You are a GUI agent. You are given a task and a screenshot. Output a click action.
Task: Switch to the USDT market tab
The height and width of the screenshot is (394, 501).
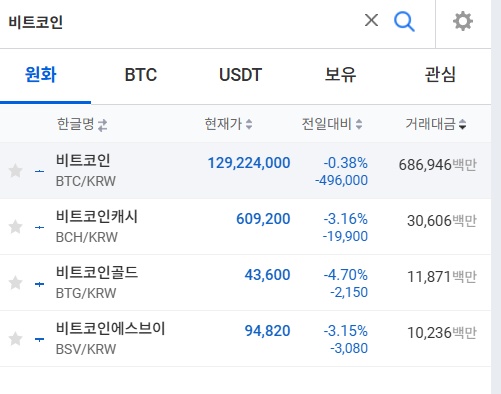pyautogui.click(x=240, y=75)
